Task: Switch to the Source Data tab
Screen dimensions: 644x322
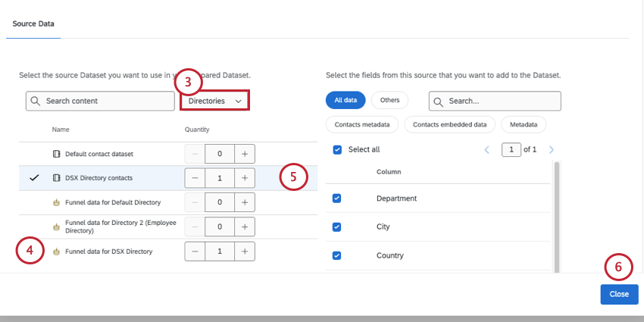Action: 33,23
